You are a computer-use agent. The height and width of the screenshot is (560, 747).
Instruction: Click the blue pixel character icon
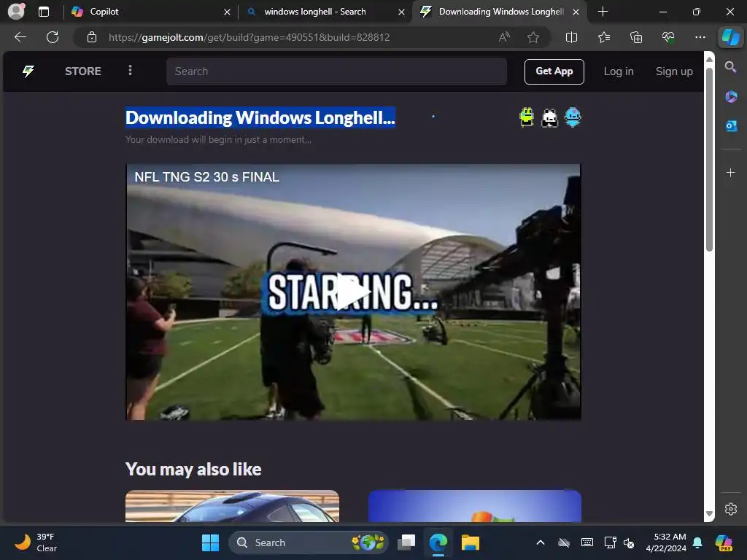point(573,117)
